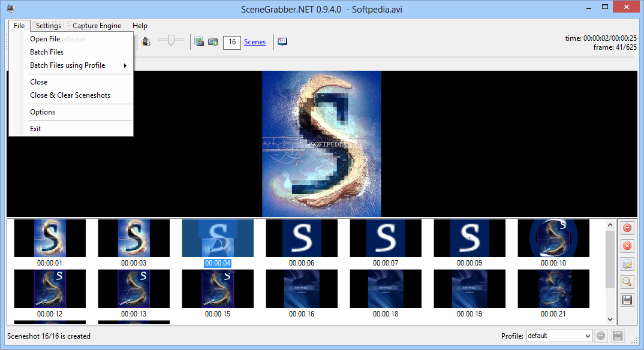Click the scene count field showing 16
The width and height of the screenshot is (644, 350).
(x=232, y=43)
